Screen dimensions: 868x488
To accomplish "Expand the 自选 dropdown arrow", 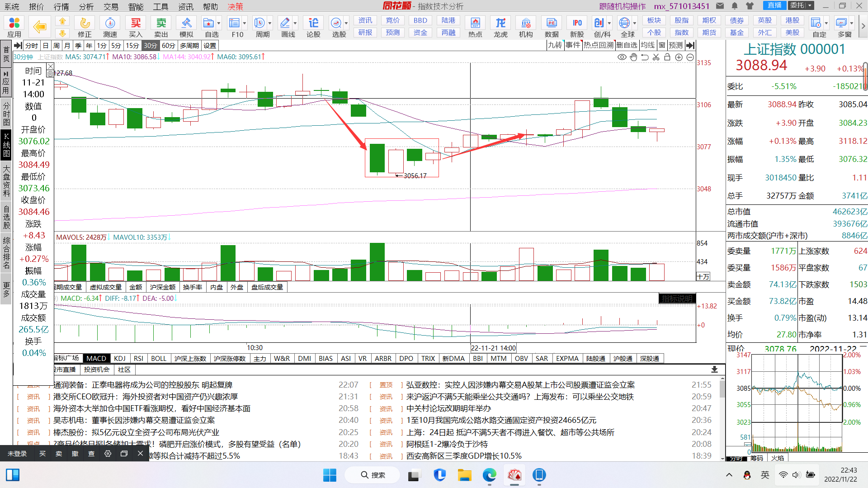I will click(219, 23).
